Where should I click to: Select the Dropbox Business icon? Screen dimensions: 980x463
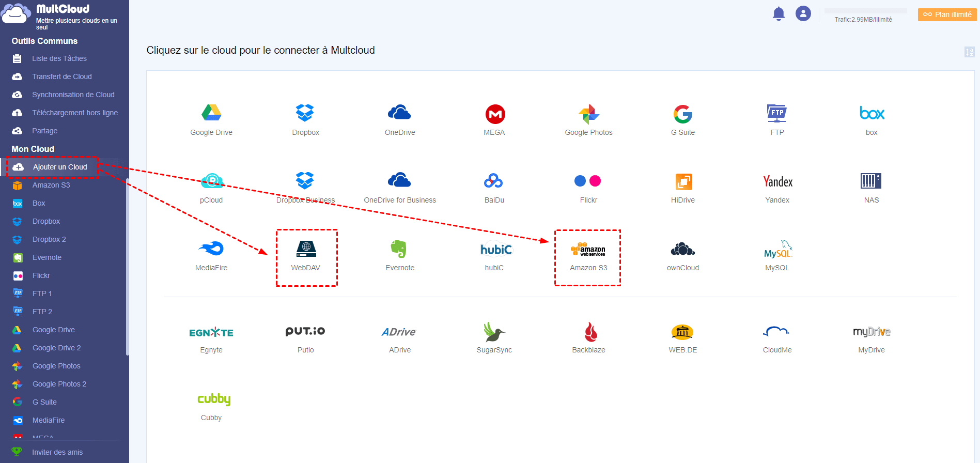tap(305, 181)
